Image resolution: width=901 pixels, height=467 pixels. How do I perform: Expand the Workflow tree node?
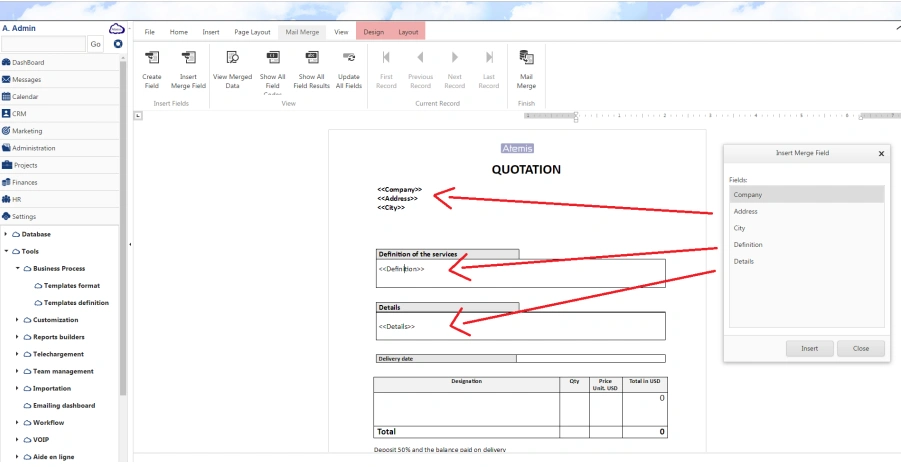pos(17,422)
